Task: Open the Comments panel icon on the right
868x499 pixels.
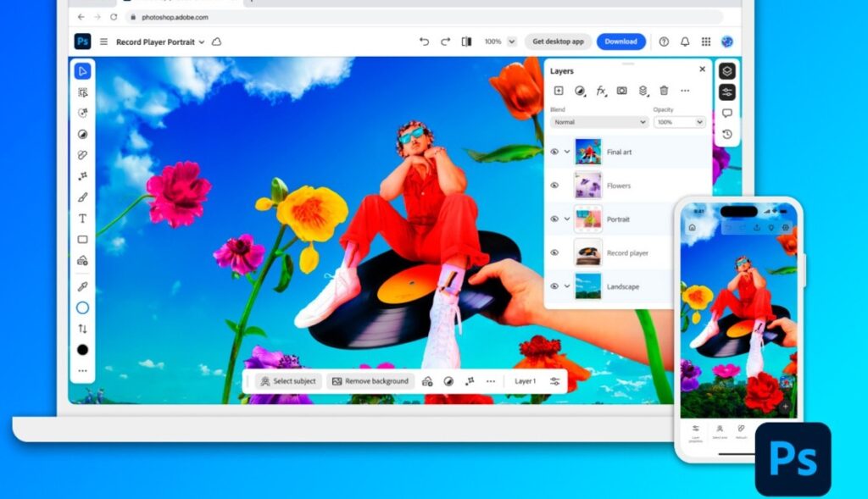Action: pos(726,112)
